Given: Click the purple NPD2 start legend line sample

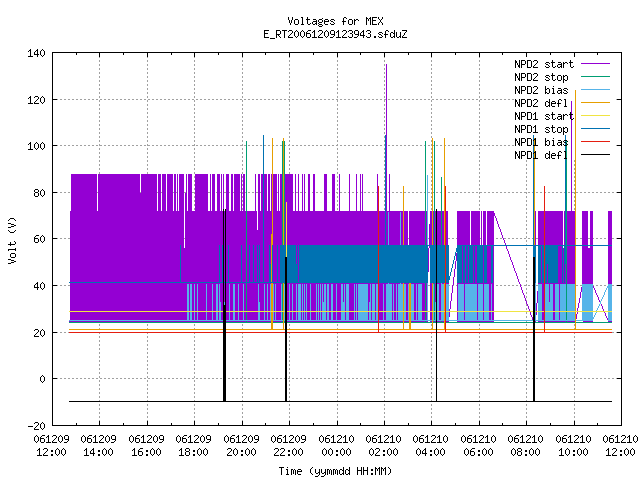Looking at the screenshot, I should (x=596, y=64).
